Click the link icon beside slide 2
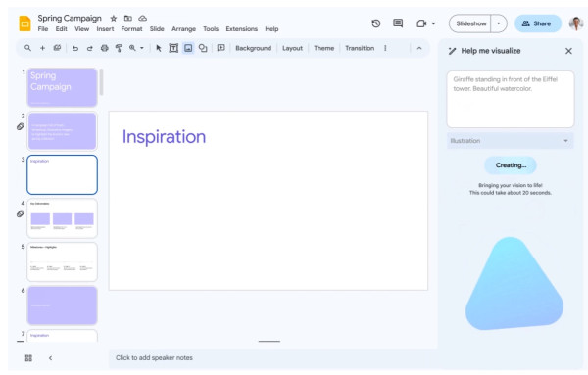The height and width of the screenshot is (375, 588). coord(21,126)
